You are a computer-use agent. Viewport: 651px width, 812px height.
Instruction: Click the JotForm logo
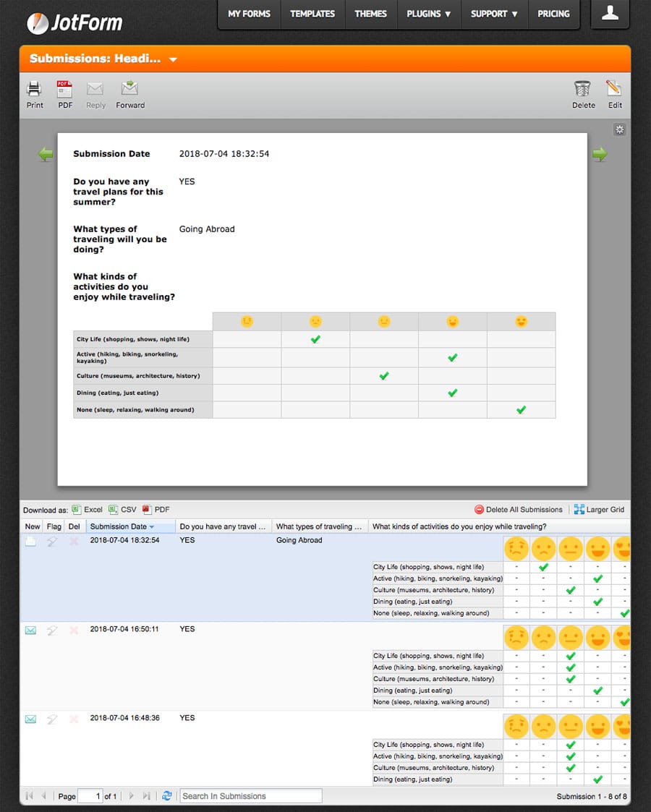[x=75, y=23]
